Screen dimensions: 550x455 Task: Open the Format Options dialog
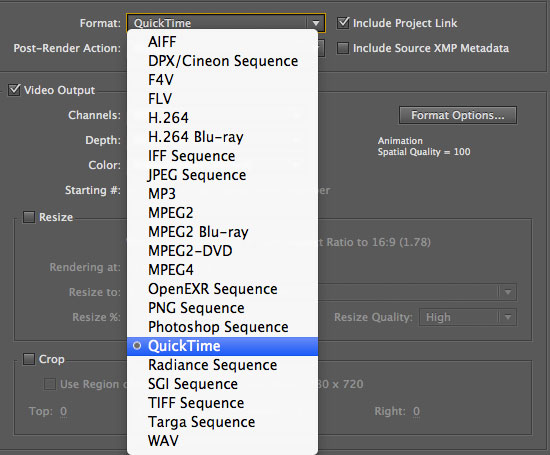coord(458,115)
